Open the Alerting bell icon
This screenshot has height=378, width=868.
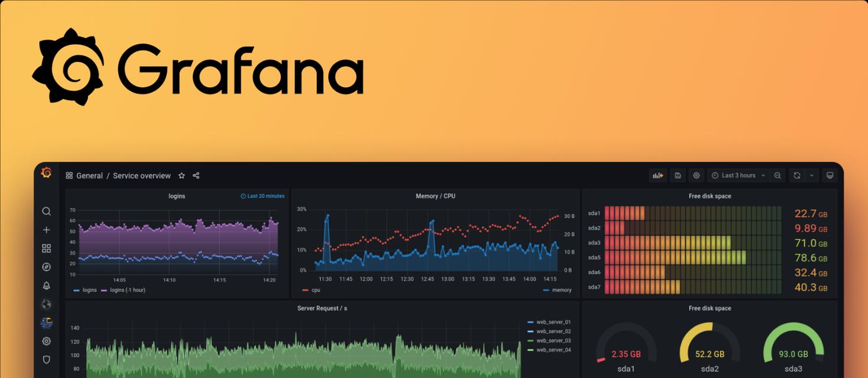coord(46,286)
